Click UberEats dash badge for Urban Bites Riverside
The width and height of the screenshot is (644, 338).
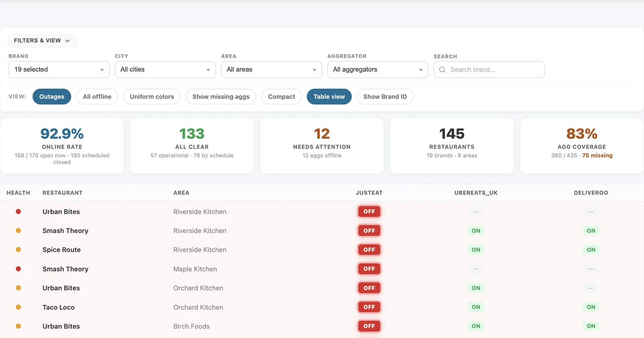476,212
